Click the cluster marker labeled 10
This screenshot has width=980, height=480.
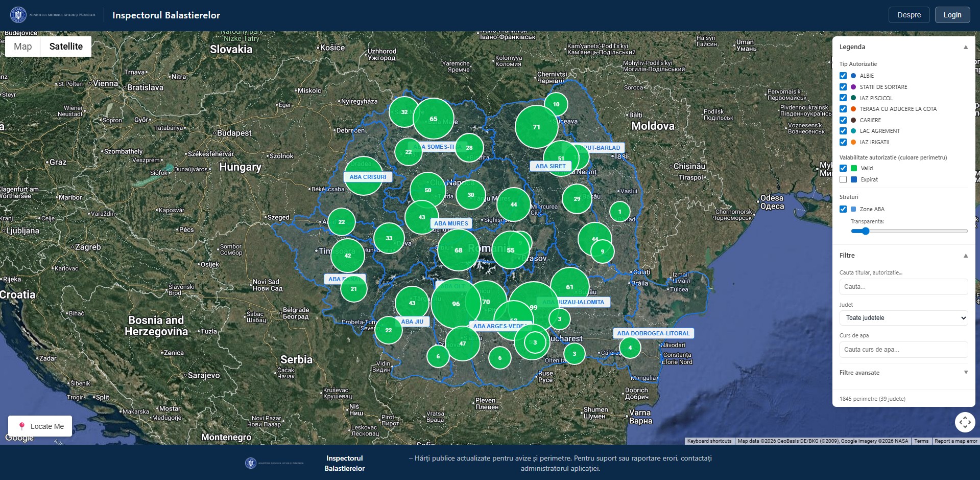556,104
